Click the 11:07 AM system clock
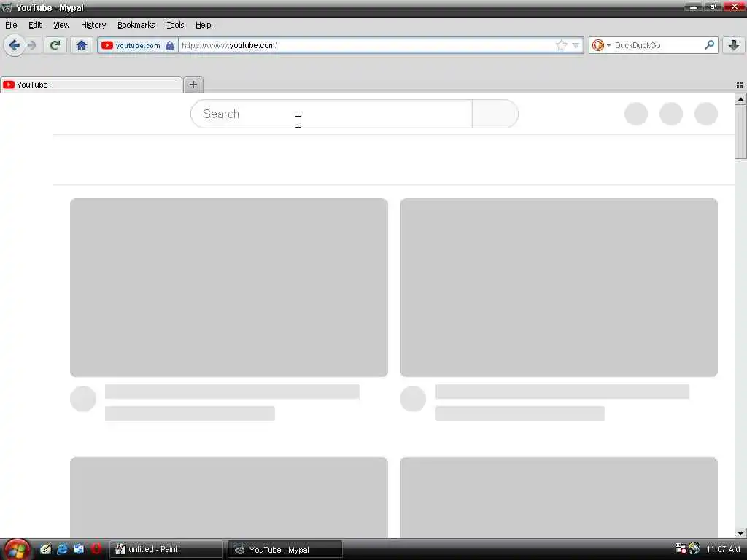The height and width of the screenshot is (560, 747). point(723,549)
